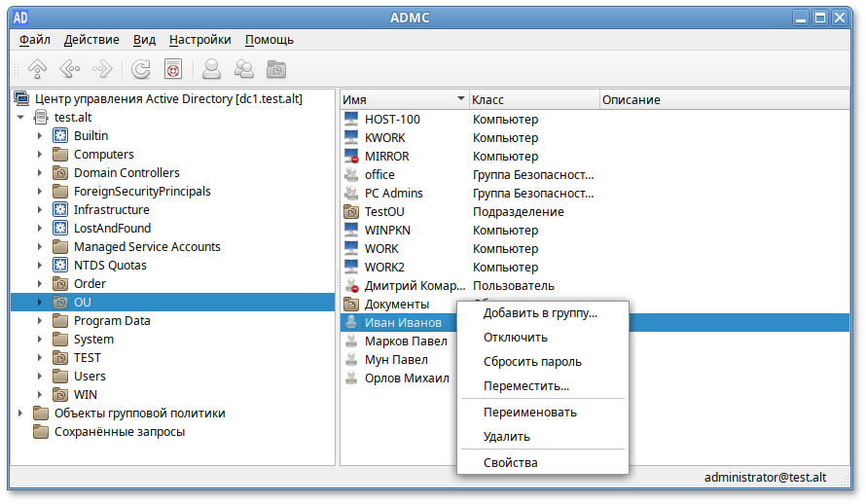Expand the Builtin tree node
The width and height of the screenshot is (866, 504).
tap(40, 136)
